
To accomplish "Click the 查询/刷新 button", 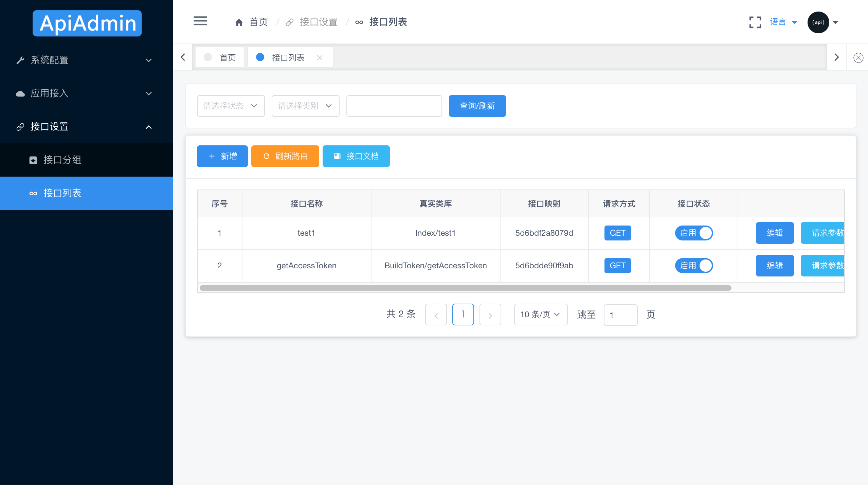I will pos(477,106).
